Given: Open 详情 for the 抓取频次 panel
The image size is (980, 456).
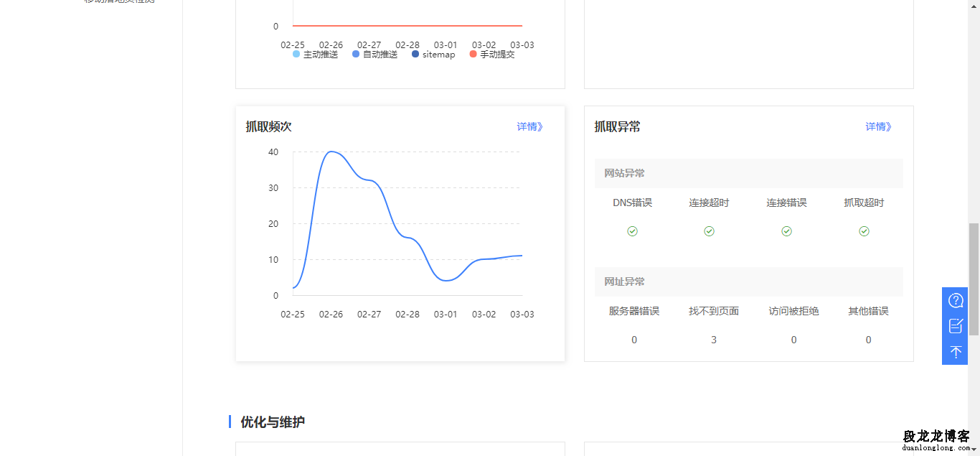Looking at the screenshot, I should pos(529,126).
